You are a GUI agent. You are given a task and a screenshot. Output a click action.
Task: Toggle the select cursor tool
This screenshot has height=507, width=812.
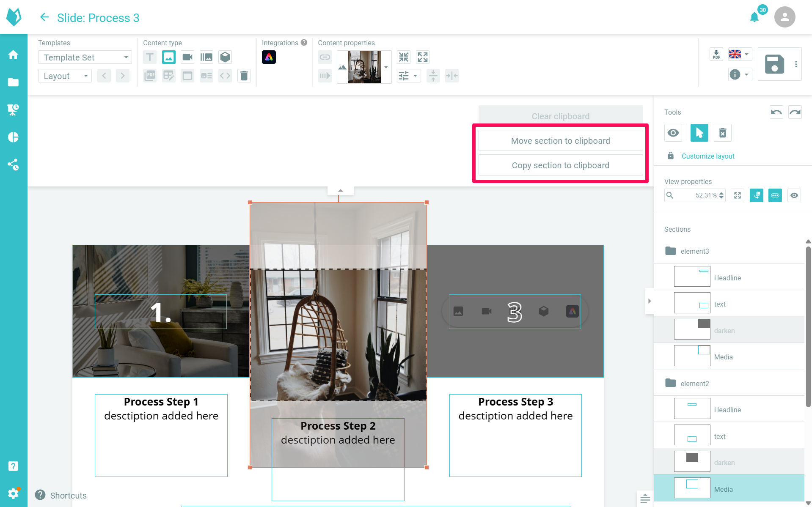pos(699,133)
